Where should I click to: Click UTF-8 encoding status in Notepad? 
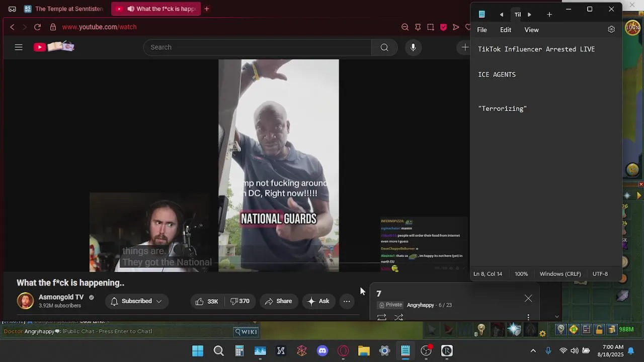(x=600, y=274)
